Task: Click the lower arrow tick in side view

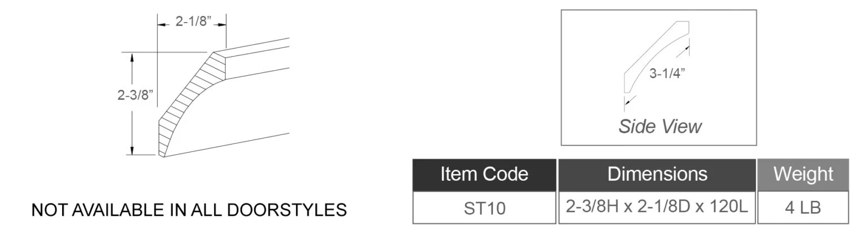Action: (630, 102)
